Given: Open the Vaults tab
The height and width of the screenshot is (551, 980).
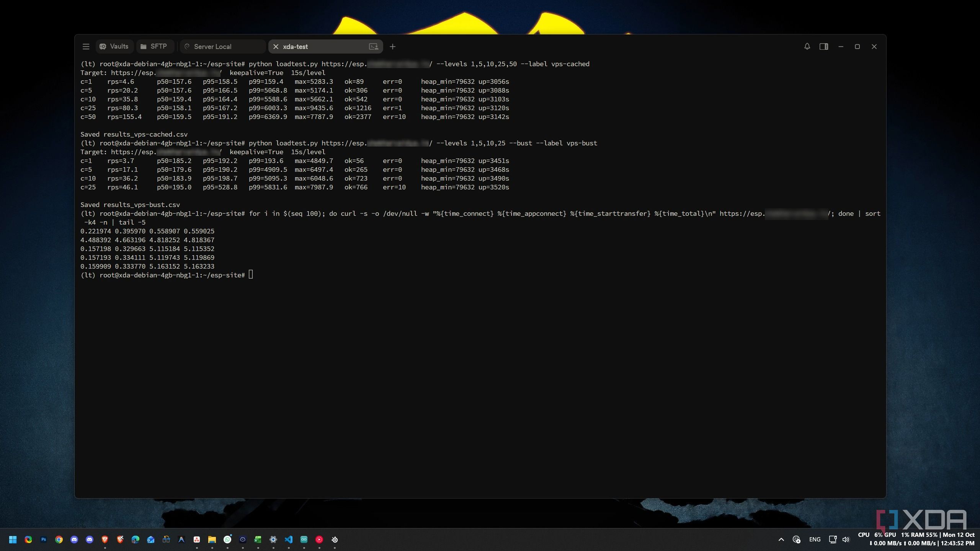Looking at the screenshot, I should pos(114,46).
